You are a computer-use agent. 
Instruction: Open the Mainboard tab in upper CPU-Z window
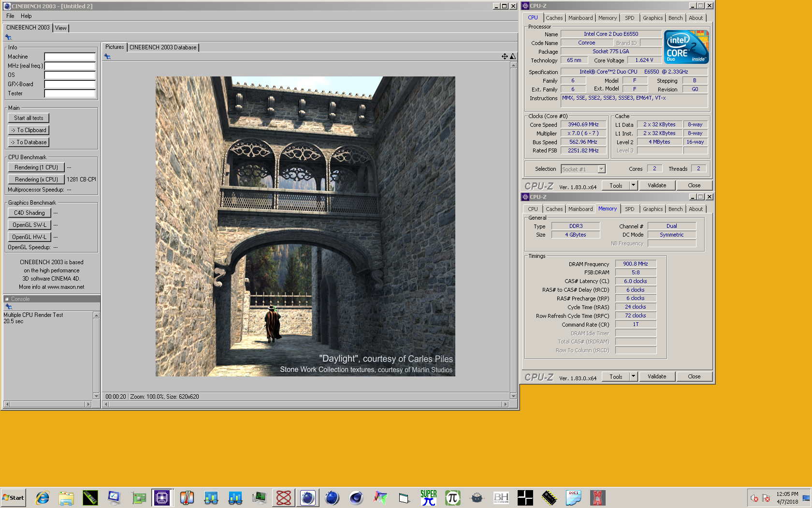[580, 18]
